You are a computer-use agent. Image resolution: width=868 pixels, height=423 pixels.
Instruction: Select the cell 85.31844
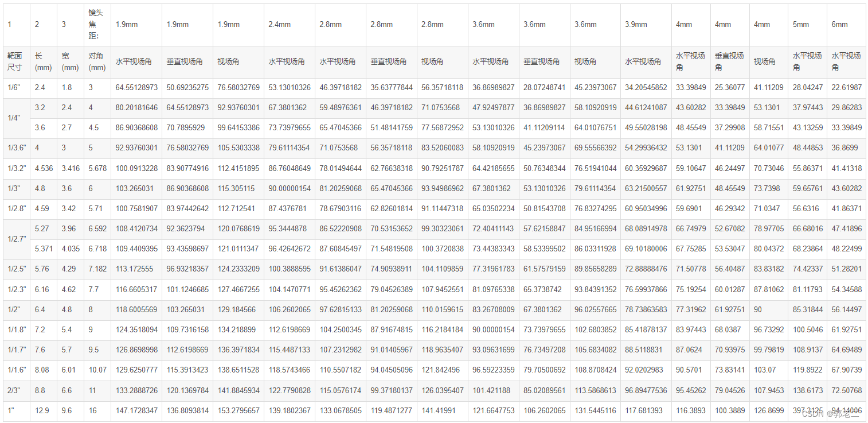pos(808,309)
